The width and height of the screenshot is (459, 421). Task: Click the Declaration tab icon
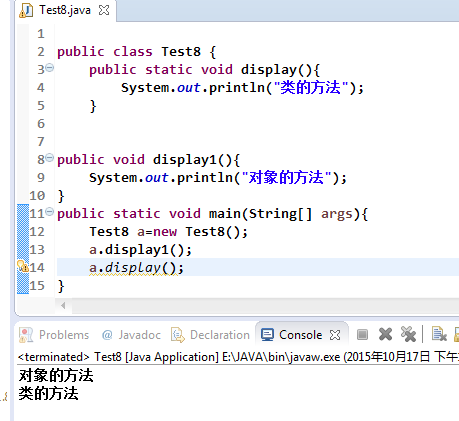point(178,335)
